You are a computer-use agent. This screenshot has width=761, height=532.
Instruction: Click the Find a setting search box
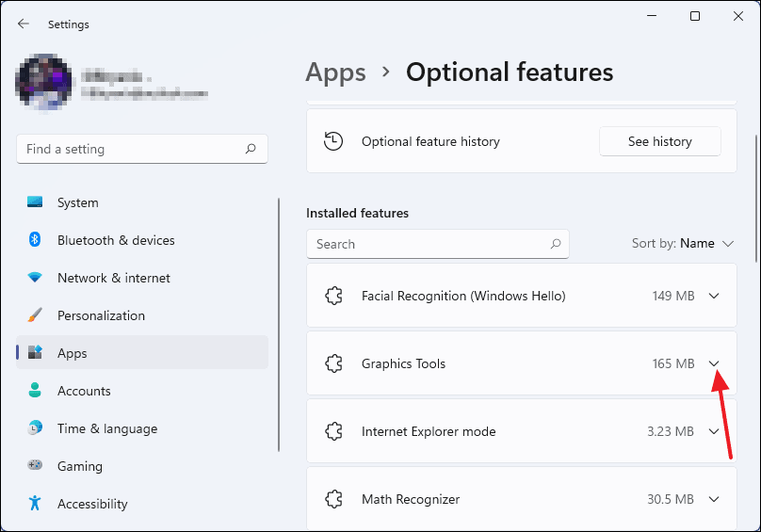tap(132, 149)
